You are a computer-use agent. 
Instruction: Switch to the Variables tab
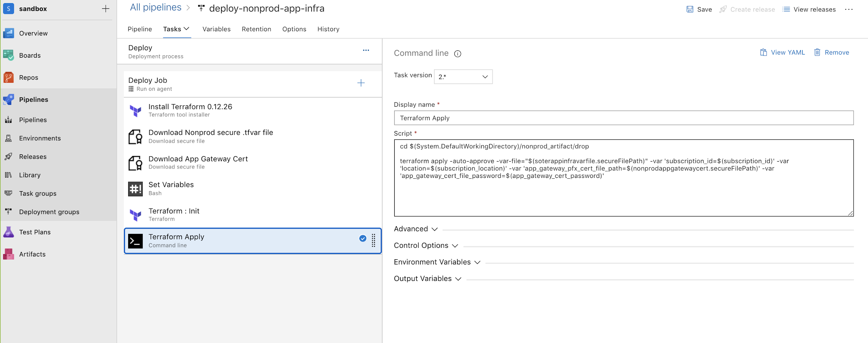point(216,29)
